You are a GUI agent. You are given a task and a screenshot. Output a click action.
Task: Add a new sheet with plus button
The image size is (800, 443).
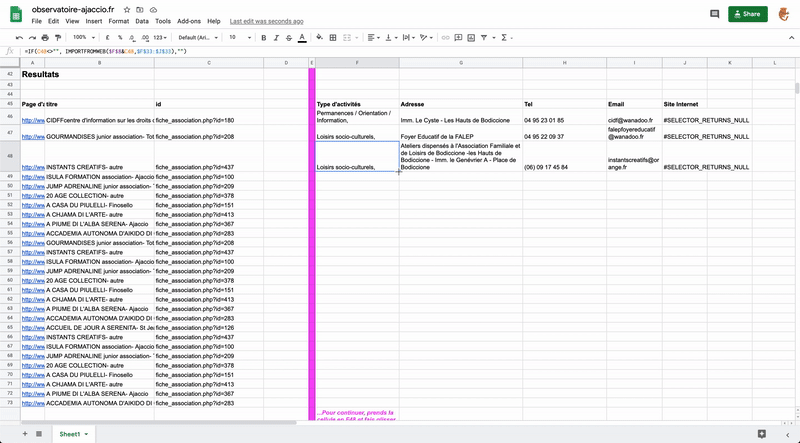[x=24, y=434]
